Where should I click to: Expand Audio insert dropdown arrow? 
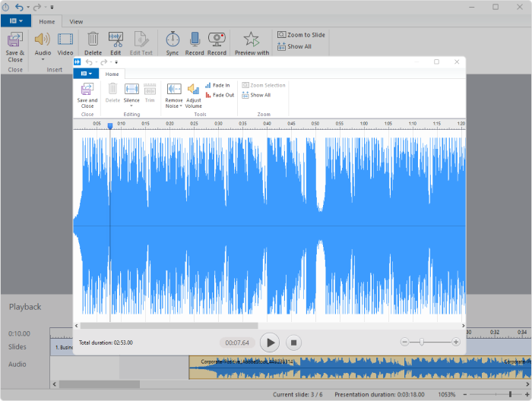(43, 60)
